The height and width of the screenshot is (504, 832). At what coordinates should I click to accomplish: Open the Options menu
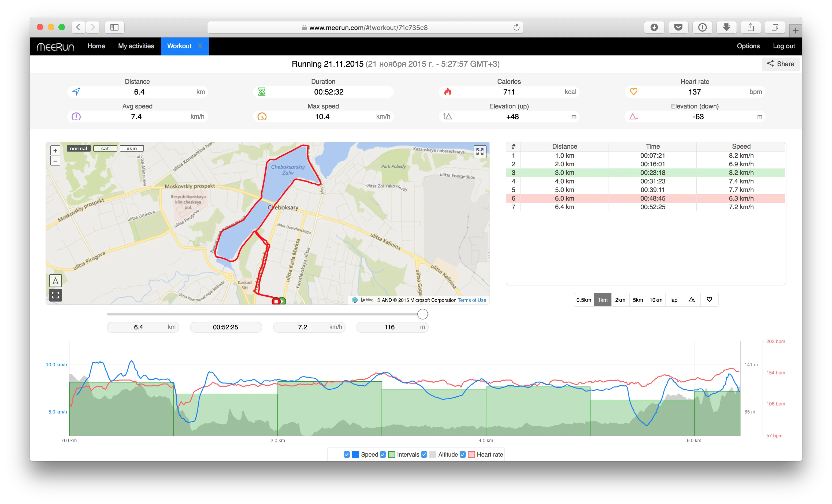pyautogui.click(x=748, y=46)
